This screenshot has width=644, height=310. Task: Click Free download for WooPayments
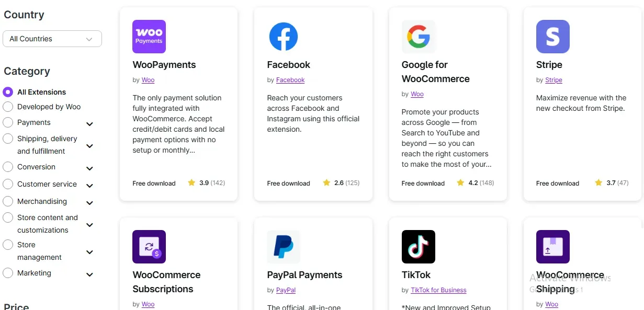coord(153,183)
